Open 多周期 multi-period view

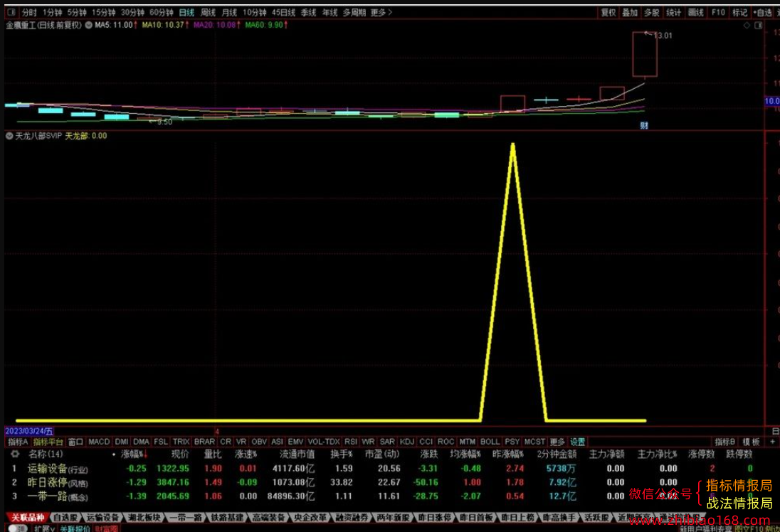pyautogui.click(x=354, y=12)
